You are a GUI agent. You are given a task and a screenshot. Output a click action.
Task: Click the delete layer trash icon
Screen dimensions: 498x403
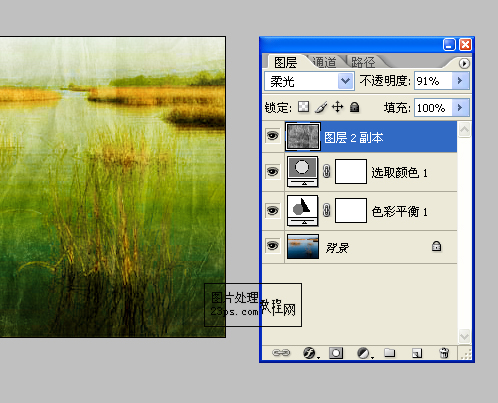pos(444,353)
